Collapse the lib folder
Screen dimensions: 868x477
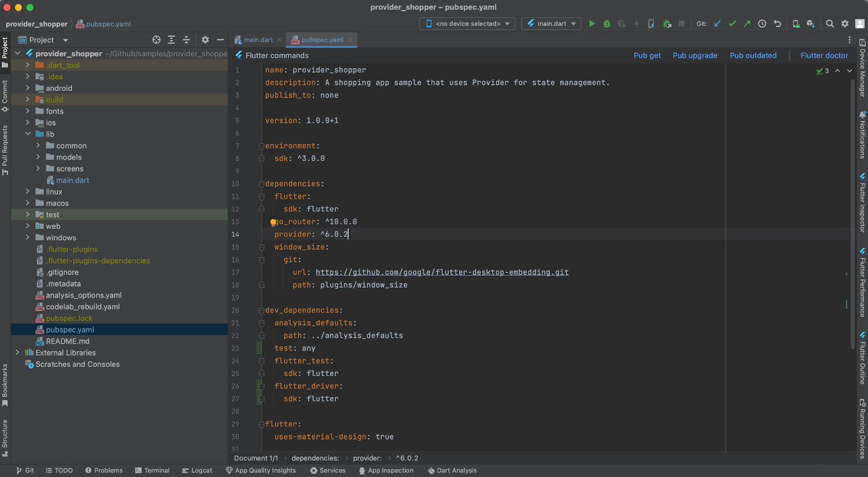[28, 134]
